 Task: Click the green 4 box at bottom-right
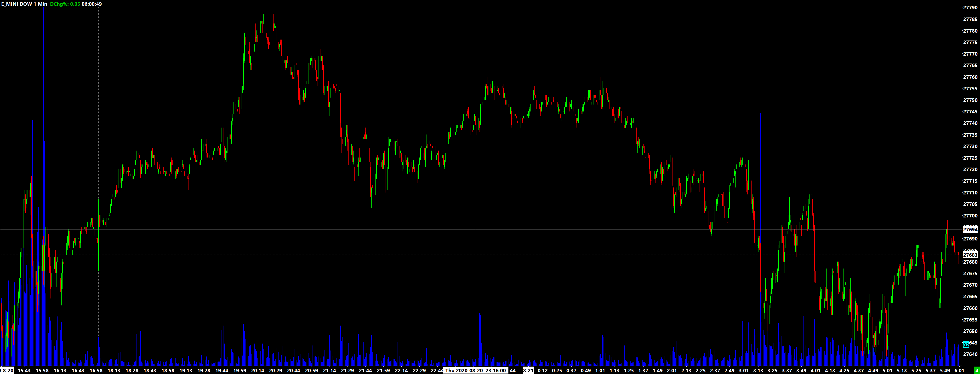977,370
